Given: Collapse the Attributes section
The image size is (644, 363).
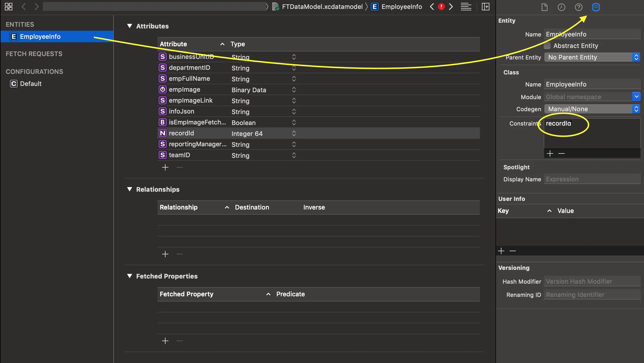Looking at the screenshot, I should click(130, 26).
